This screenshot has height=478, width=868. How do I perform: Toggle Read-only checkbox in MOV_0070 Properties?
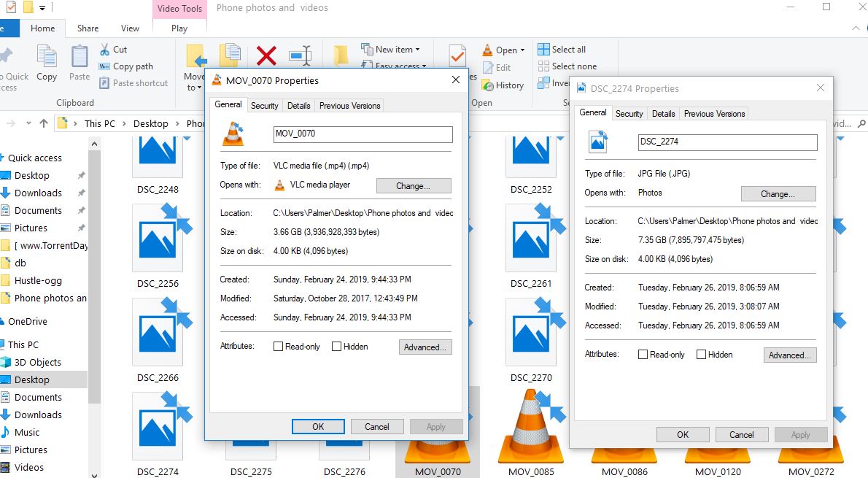point(279,347)
